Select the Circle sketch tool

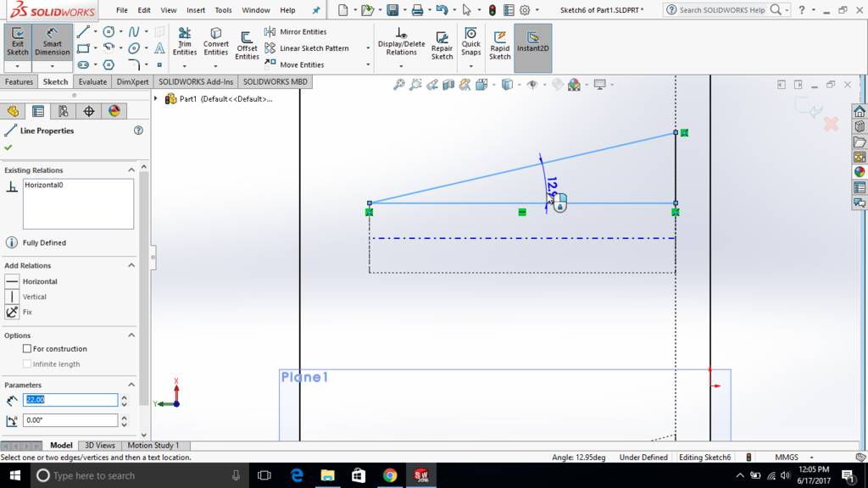pyautogui.click(x=108, y=31)
